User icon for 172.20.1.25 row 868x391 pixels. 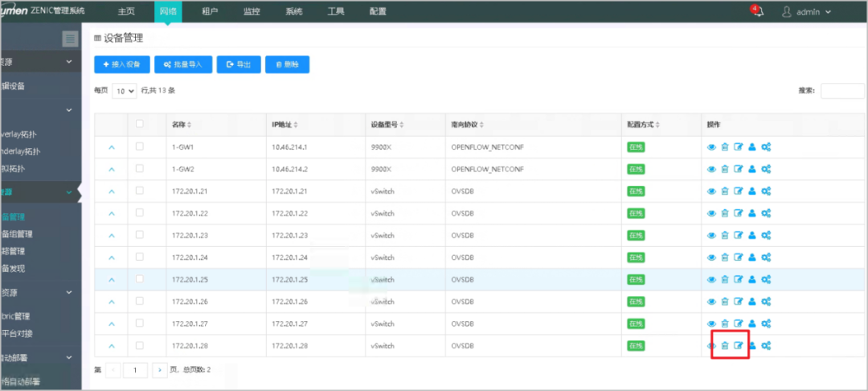click(x=751, y=280)
